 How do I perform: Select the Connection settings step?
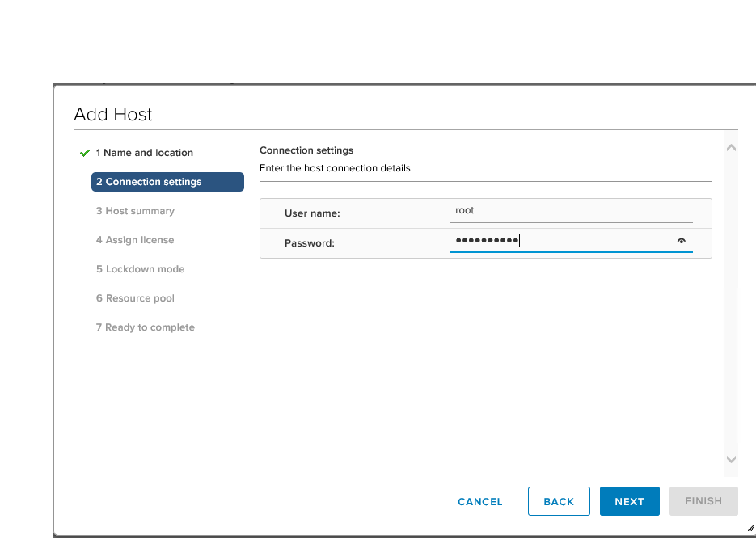pyautogui.click(x=167, y=182)
